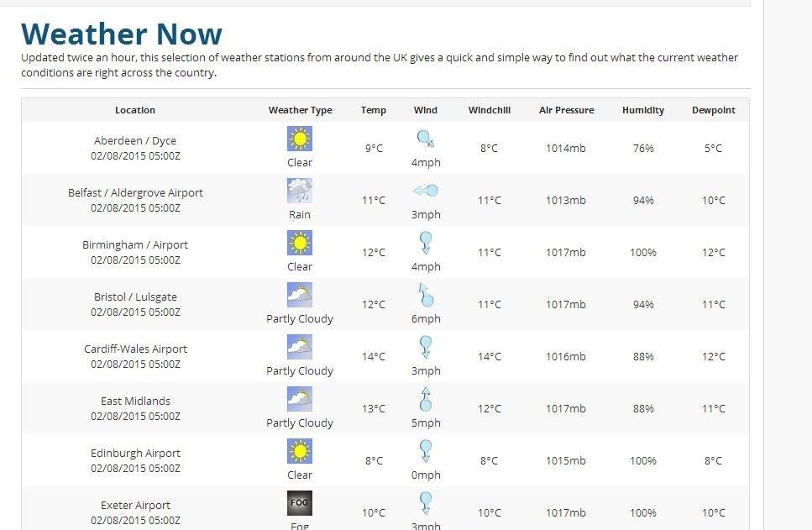Image resolution: width=812 pixels, height=530 pixels.
Task: Select the Bristol / Lulsgate location name
Action: 135,296
